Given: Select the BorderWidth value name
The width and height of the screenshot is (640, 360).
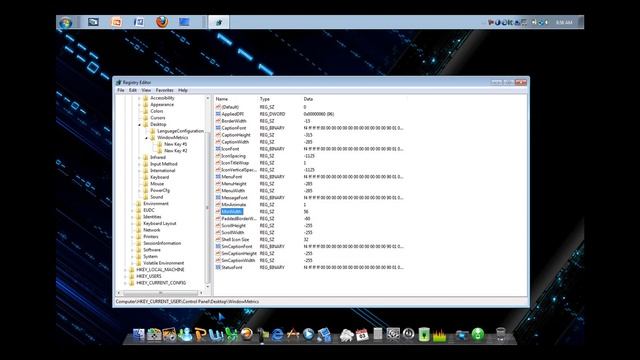Looking at the screenshot, I should [234, 121].
